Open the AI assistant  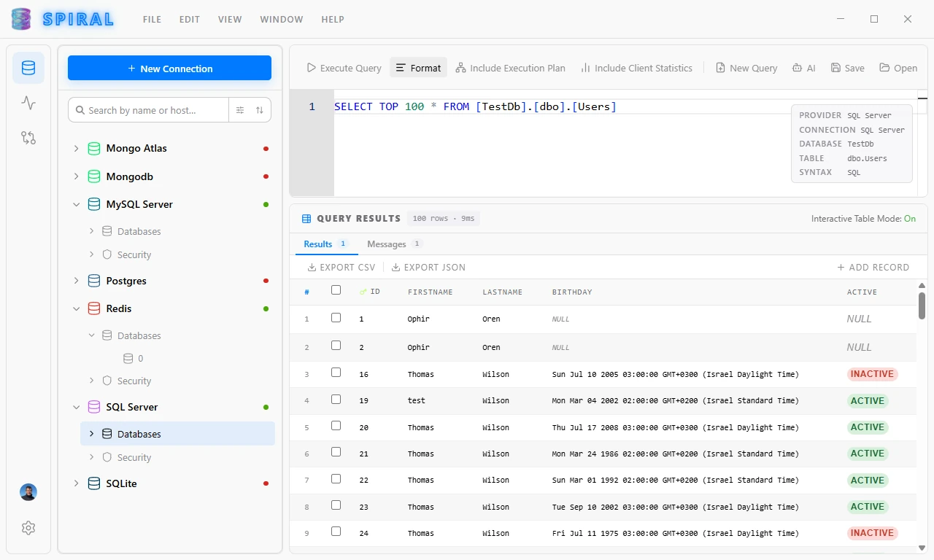coord(804,68)
